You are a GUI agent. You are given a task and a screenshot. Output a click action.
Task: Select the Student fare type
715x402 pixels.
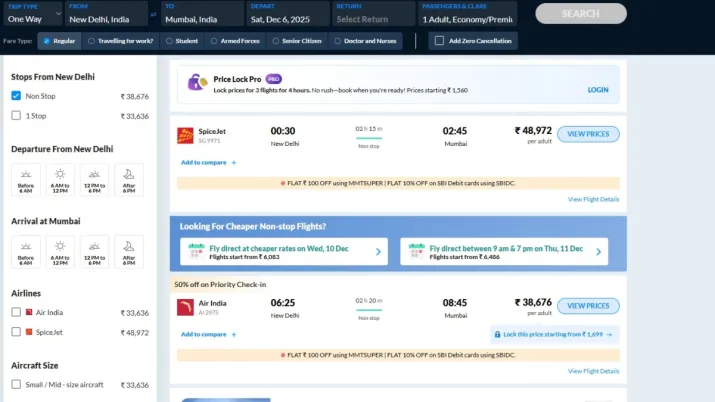point(182,41)
